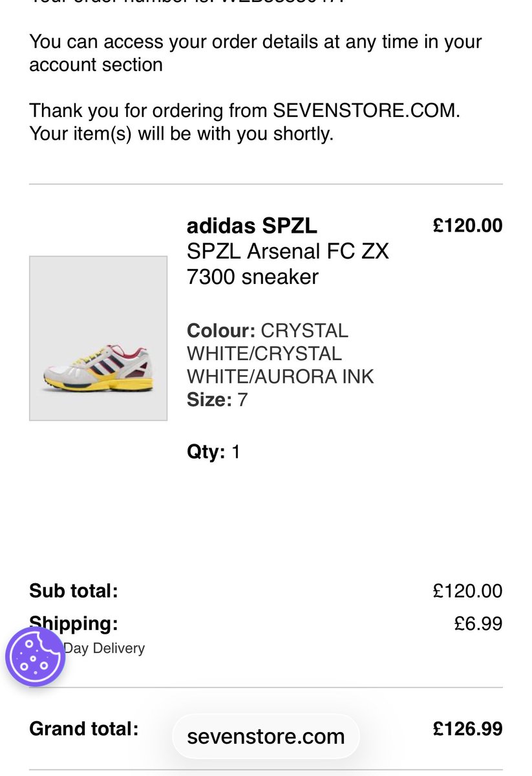Viewport: 532px width, 776px height.
Task: Click the Size: 7 detail line
Action: click(x=217, y=400)
